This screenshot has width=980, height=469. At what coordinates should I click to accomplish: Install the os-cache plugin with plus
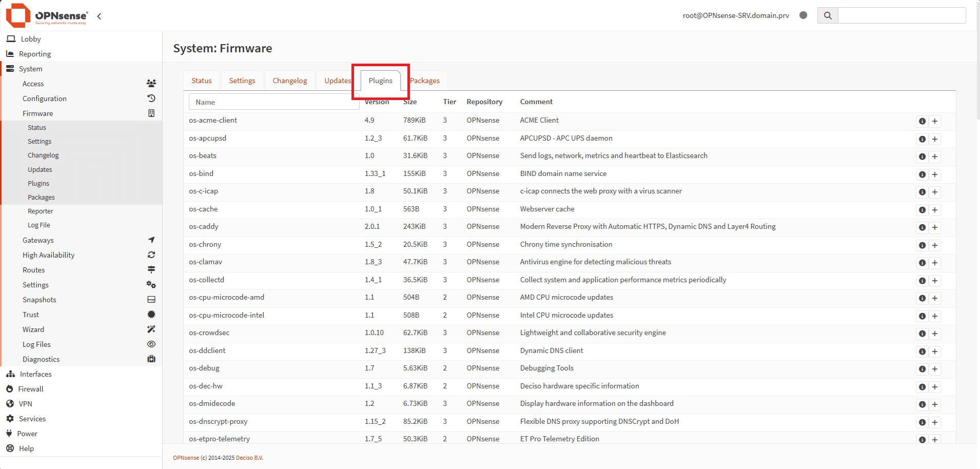[x=935, y=210]
